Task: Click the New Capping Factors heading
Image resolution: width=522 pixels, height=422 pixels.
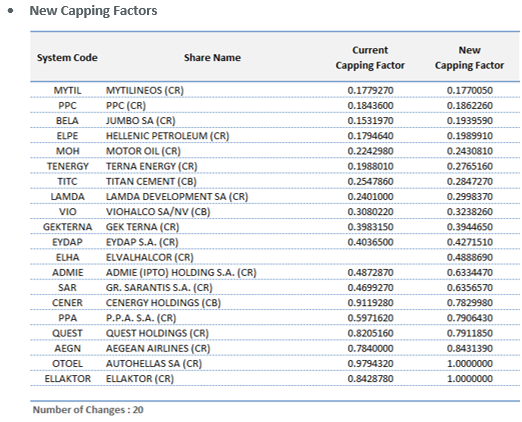Action: 93,11
